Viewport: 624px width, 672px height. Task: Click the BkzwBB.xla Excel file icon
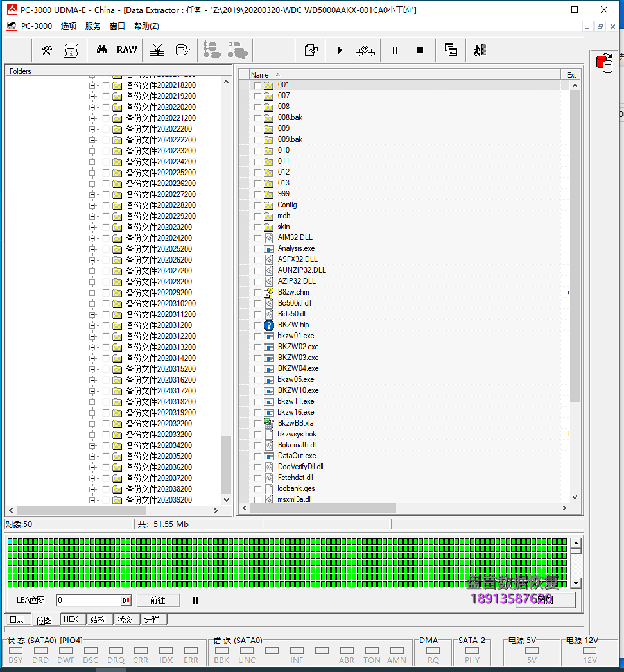click(269, 423)
